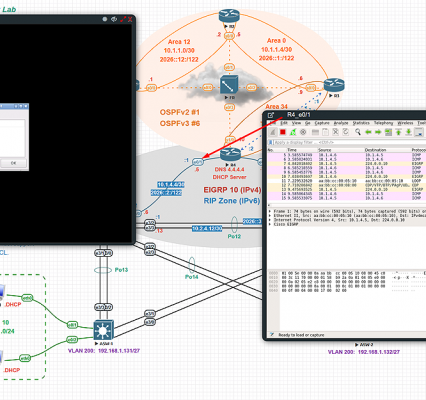Viewport: 426px width, 400px height.
Task: Click the OK button in small dialog
Action: (13, 163)
